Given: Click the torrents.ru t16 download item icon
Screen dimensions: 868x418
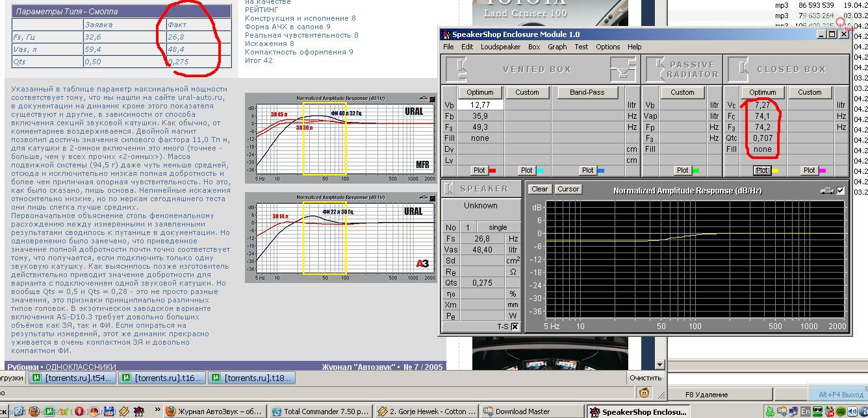Looking at the screenshot, I should [127, 378].
